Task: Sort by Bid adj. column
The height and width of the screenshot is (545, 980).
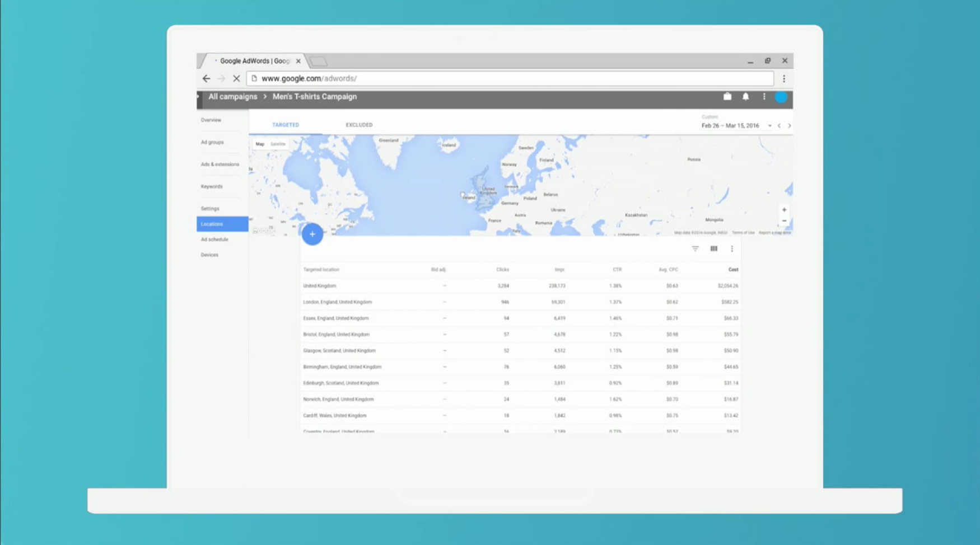Action: click(x=438, y=270)
